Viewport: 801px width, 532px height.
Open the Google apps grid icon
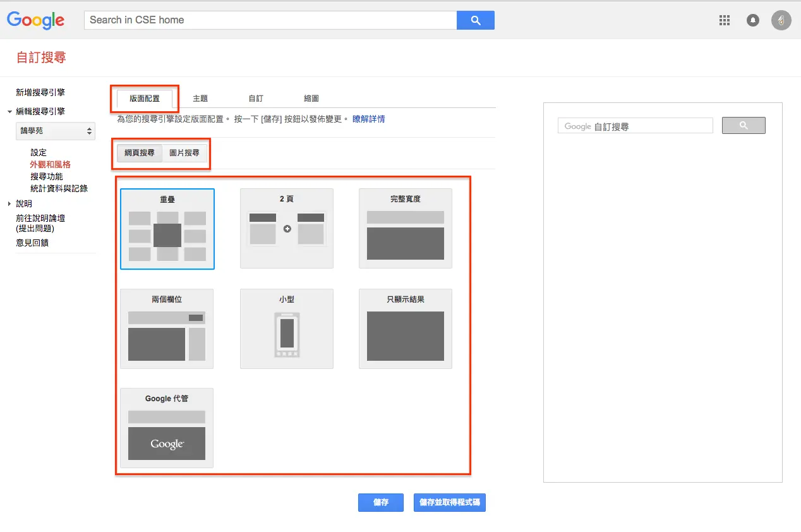(x=725, y=20)
